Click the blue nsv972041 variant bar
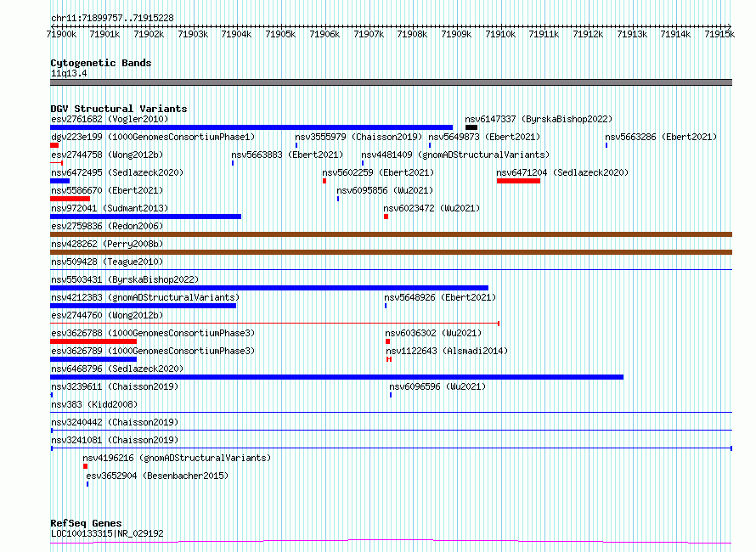This screenshot has height=552, width=756. click(145, 217)
